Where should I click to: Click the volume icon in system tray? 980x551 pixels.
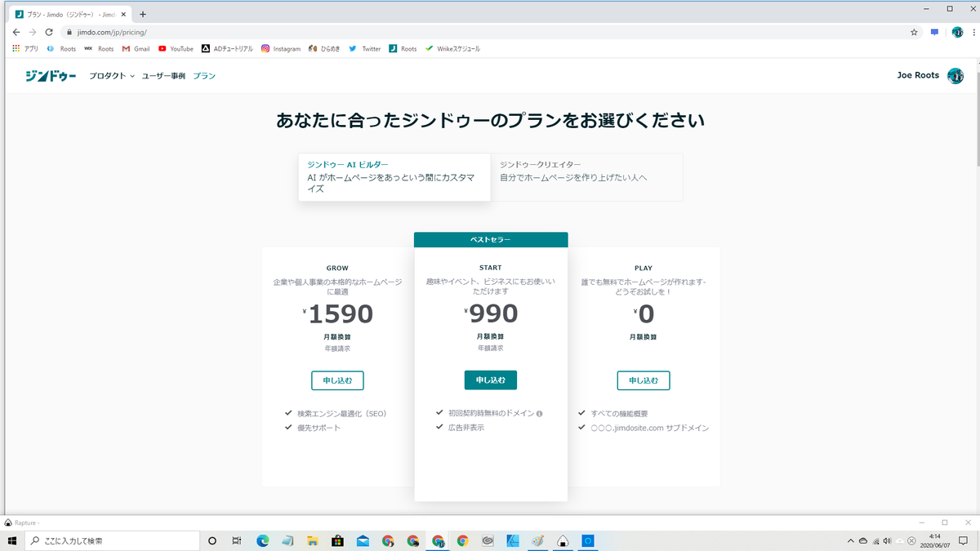point(887,540)
